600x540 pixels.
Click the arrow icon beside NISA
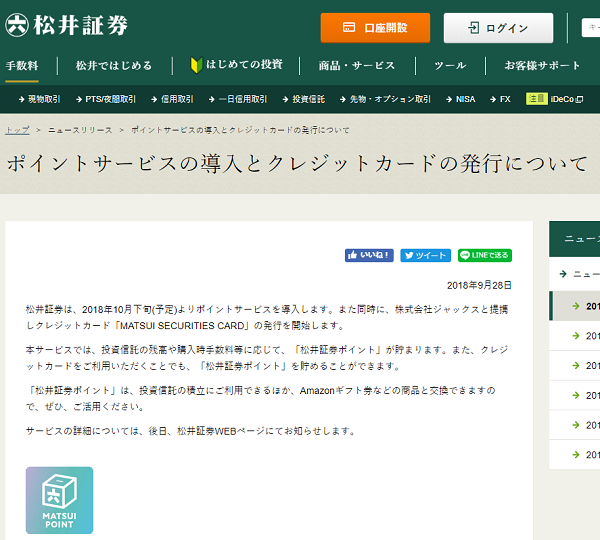point(449,100)
